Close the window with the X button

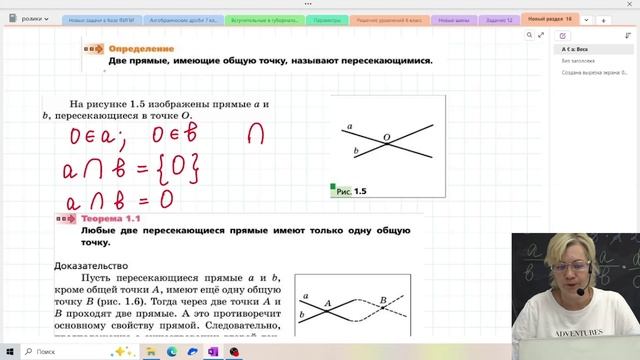[x=629, y=4]
